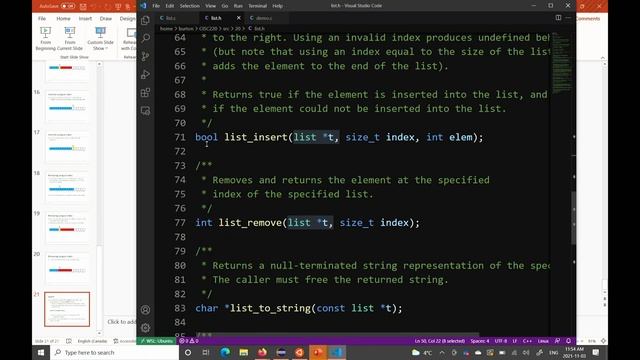This screenshot has width=640, height=360.
Task: Toggle AutoSave switch in PowerPoint
Action: (68, 6)
